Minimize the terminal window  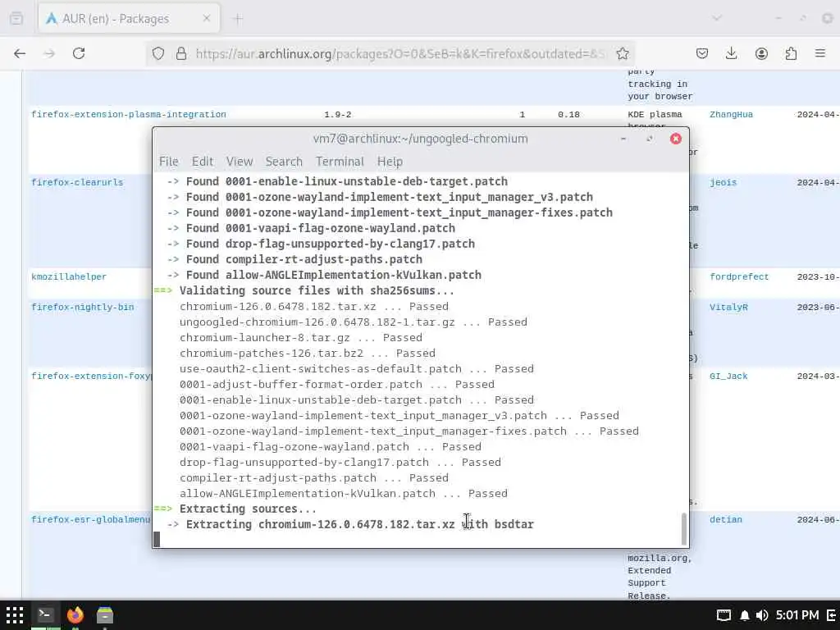[x=623, y=139]
